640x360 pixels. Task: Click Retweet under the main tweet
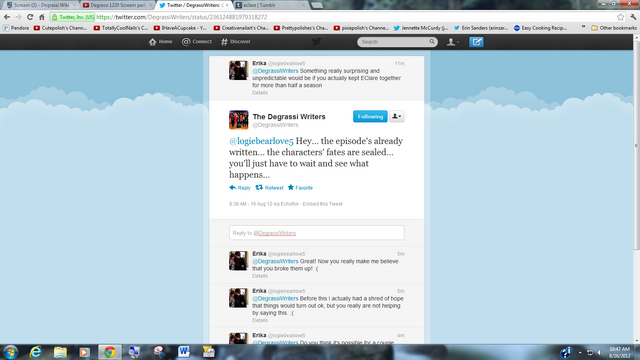pyautogui.click(x=269, y=188)
